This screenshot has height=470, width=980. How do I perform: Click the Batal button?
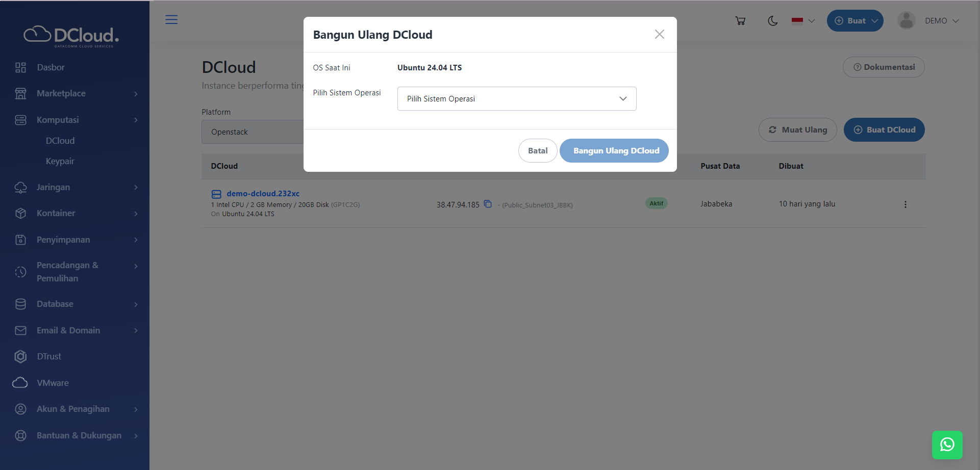tap(537, 151)
